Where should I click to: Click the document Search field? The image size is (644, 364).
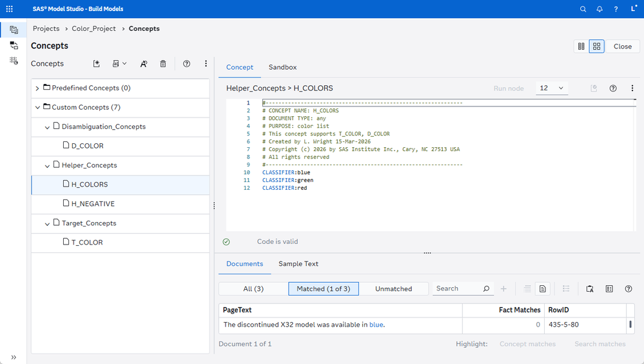458,288
